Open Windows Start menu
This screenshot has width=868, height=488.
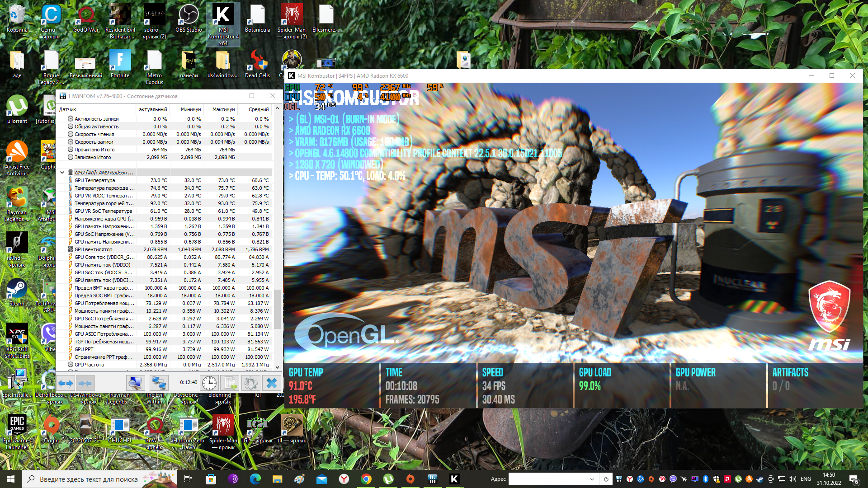pos(11,479)
